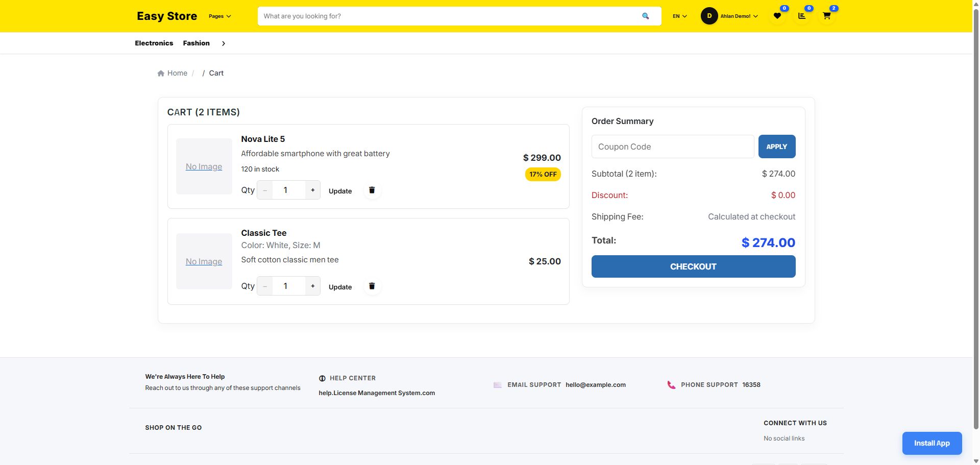Open the Electronics category
980x465 pixels.
[154, 43]
